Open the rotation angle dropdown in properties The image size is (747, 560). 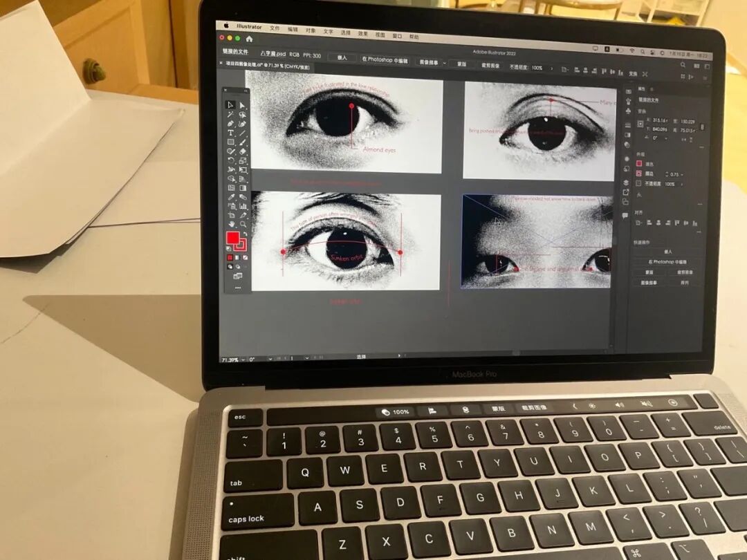click(665, 138)
